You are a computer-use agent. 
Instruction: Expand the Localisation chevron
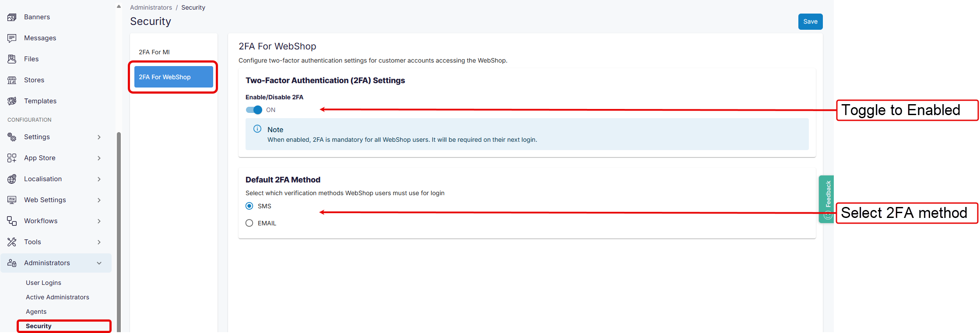tap(99, 179)
